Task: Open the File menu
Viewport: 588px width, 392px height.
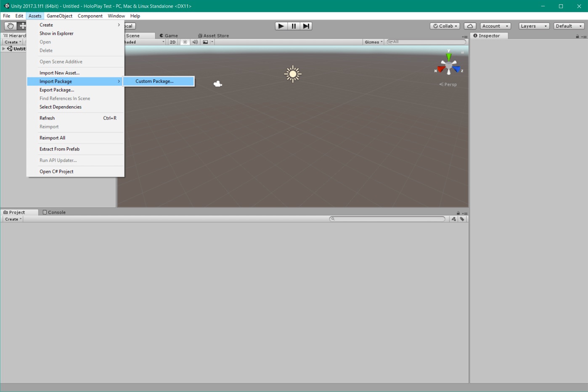Action: point(7,16)
